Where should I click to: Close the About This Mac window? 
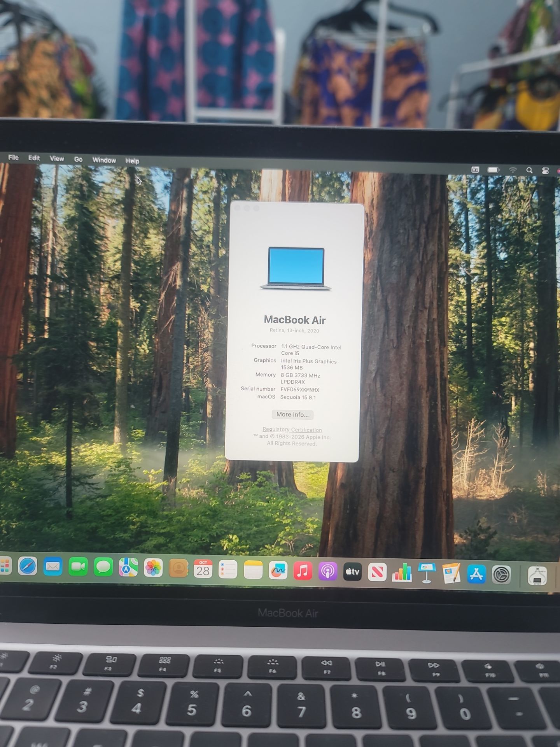[238, 208]
